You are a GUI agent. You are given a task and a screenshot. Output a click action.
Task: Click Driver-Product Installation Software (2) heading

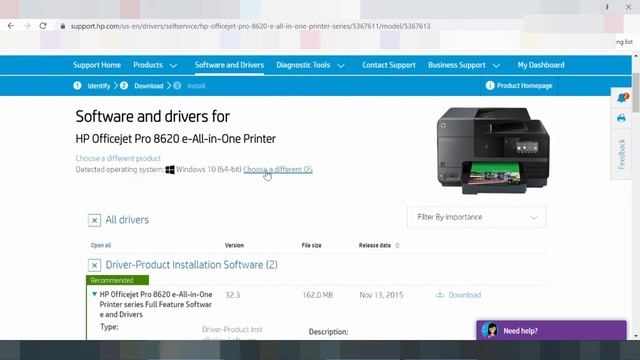[x=191, y=264]
